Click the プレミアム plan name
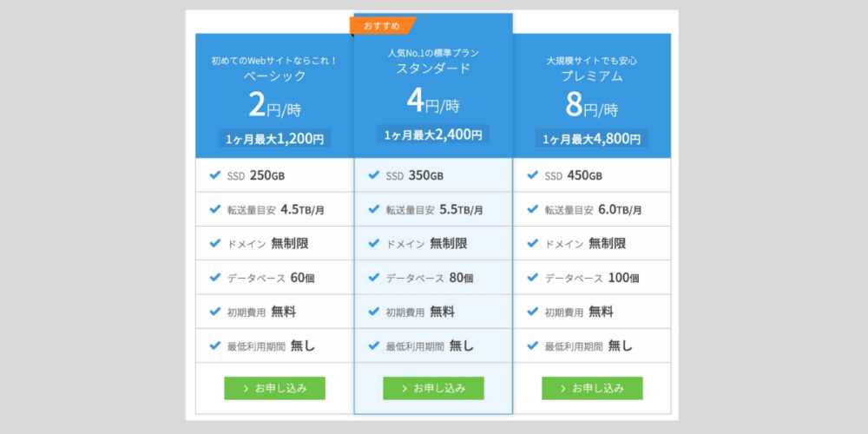Screen dimensions: 868x434 [x=592, y=76]
